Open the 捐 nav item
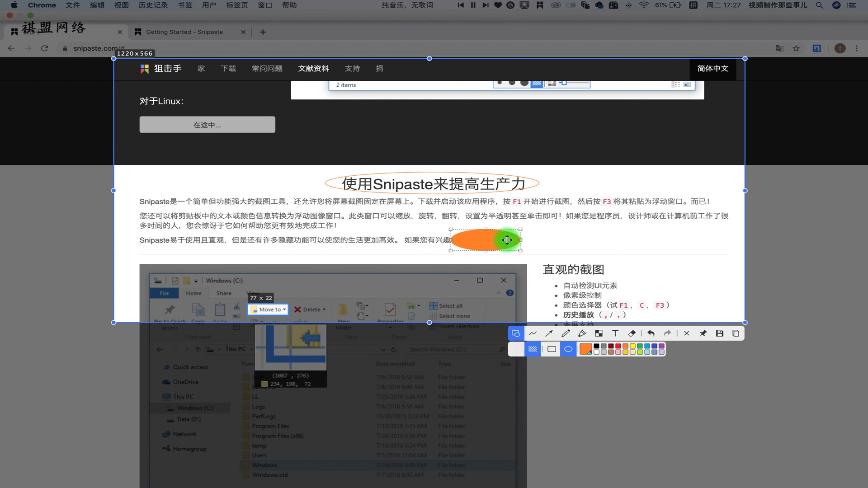Viewport: 868px width, 488px height. pyautogui.click(x=379, y=69)
